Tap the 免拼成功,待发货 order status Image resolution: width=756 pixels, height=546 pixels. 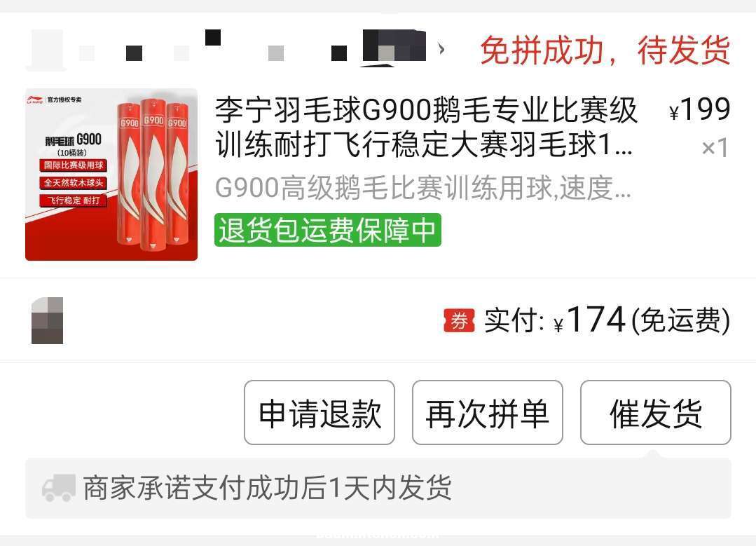tap(605, 50)
